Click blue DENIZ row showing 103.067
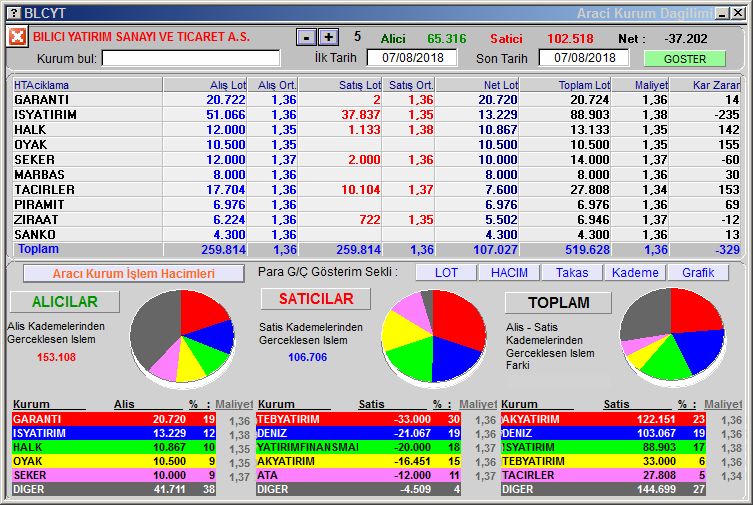Viewport: 753px width, 505px height. pos(603,433)
